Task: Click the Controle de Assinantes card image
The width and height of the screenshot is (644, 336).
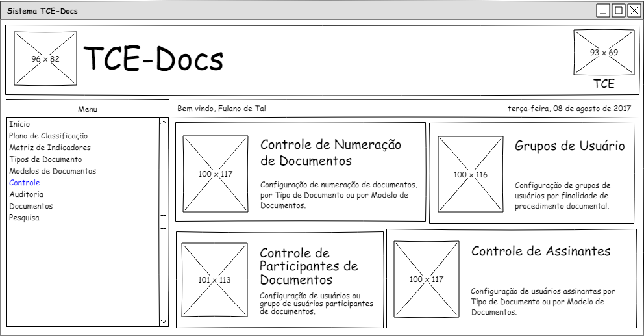Action: pyautogui.click(x=426, y=279)
